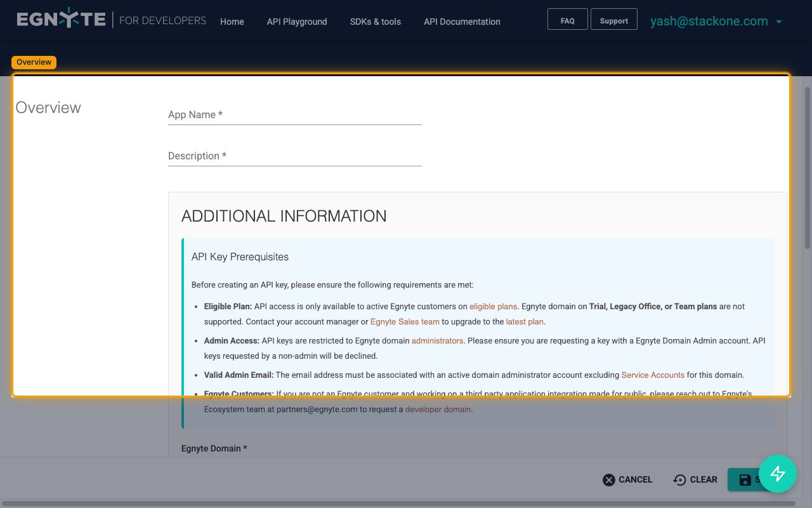Viewport: 812px width, 508px height.
Task: Follow the developer domain link
Action: [438, 409]
